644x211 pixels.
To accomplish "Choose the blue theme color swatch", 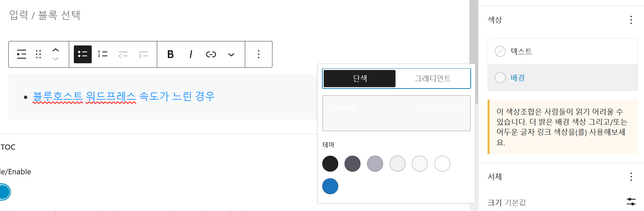I will click(330, 186).
